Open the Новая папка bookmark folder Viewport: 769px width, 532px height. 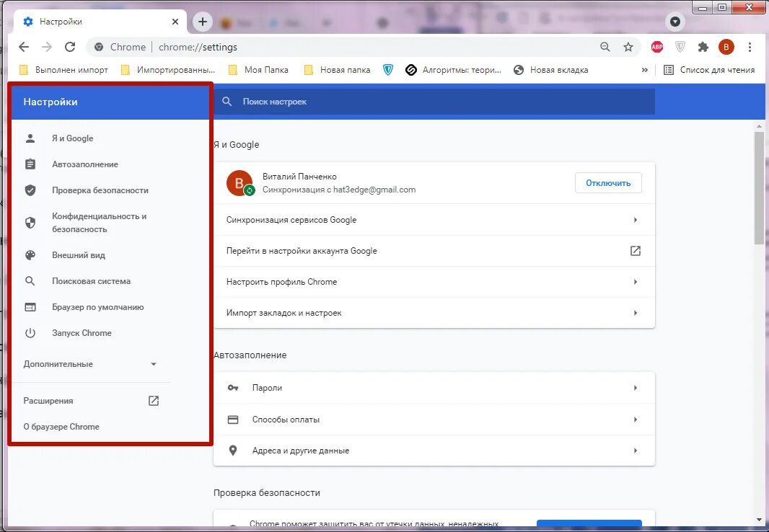(x=337, y=70)
